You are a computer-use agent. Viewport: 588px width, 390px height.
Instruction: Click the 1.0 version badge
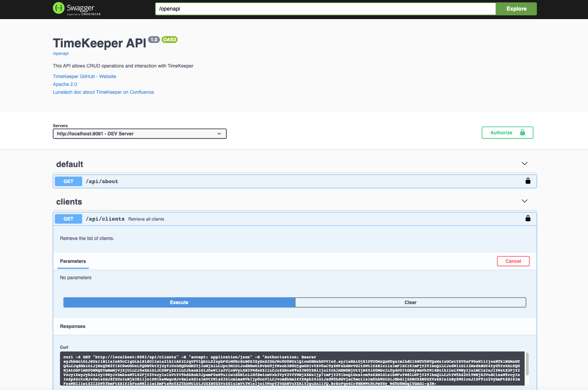tap(154, 40)
